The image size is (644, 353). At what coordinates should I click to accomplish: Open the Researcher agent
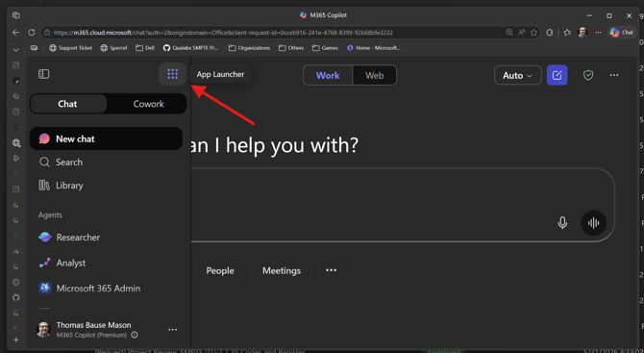(x=106, y=238)
